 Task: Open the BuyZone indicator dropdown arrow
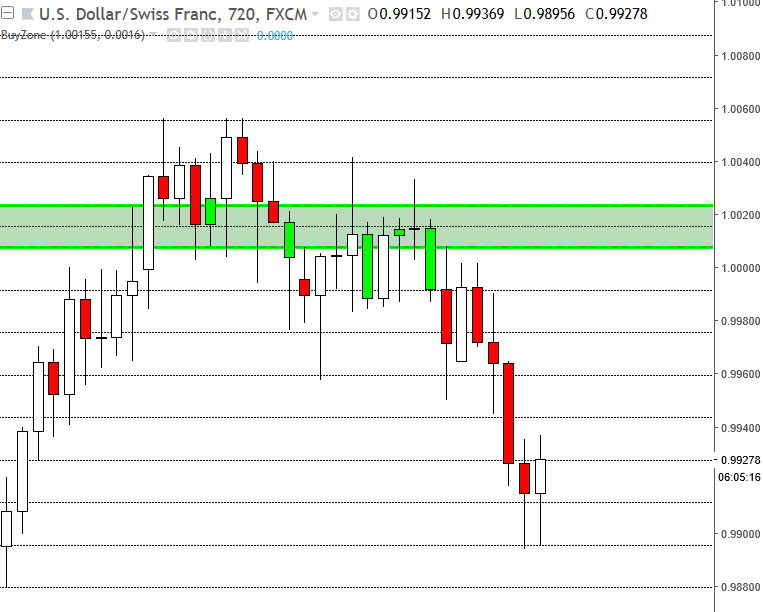(x=153, y=35)
